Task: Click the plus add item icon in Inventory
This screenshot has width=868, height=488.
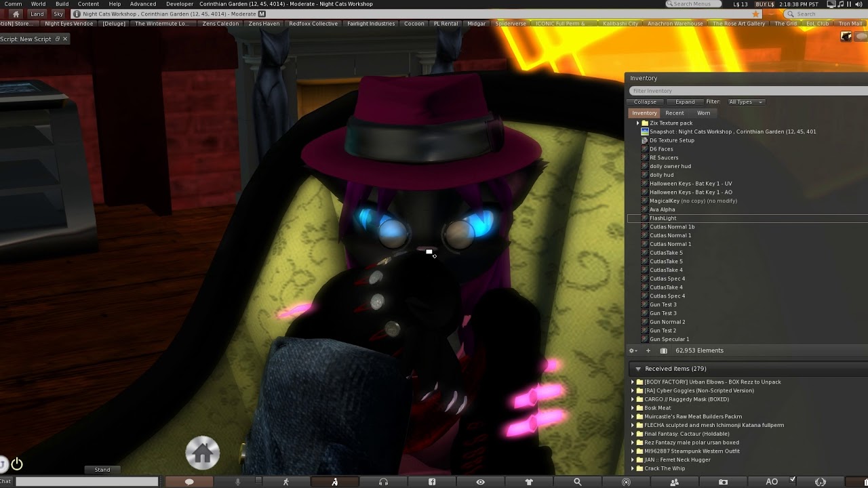Action: coord(648,350)
